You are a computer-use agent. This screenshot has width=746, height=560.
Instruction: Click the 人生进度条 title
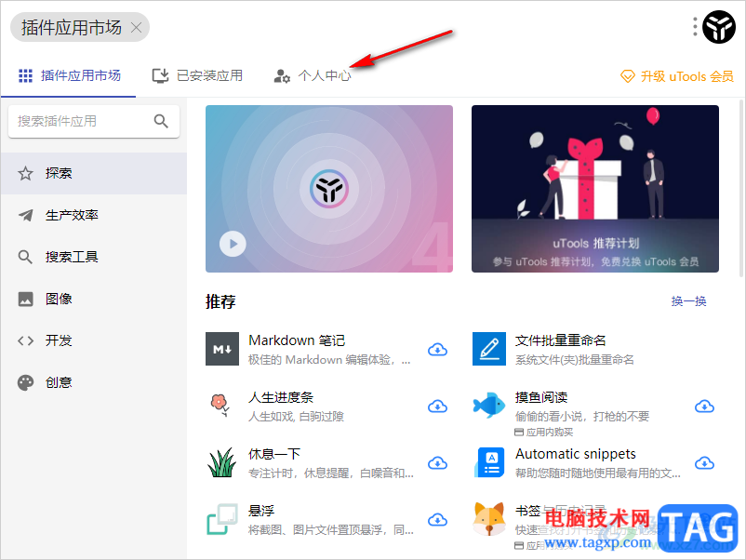point(281,397)
